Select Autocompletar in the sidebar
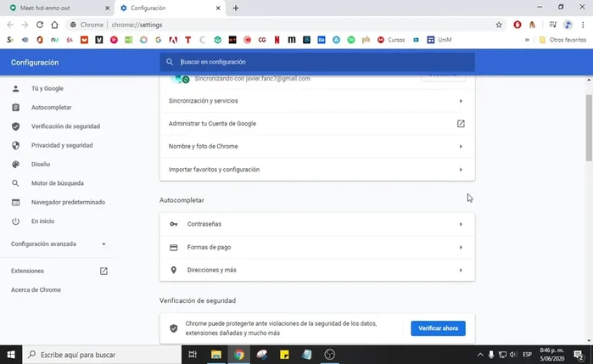593x364 pixels. tap(52, 108)
